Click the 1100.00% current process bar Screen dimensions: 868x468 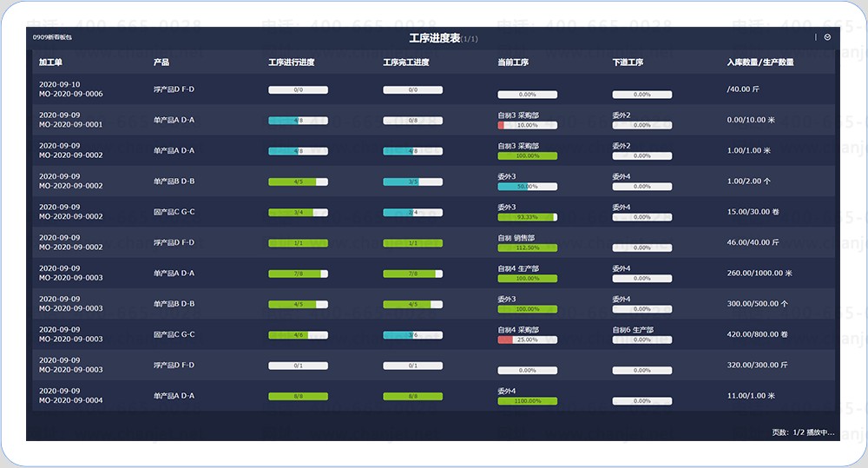(x=528, y=401)
